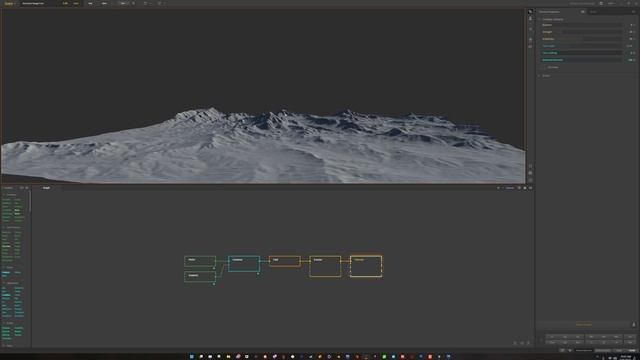Image resolution: width=640 pixels, height=360 pixels.
Task: Click the second icon in toolbox header
Action: (x=27, y=188)
